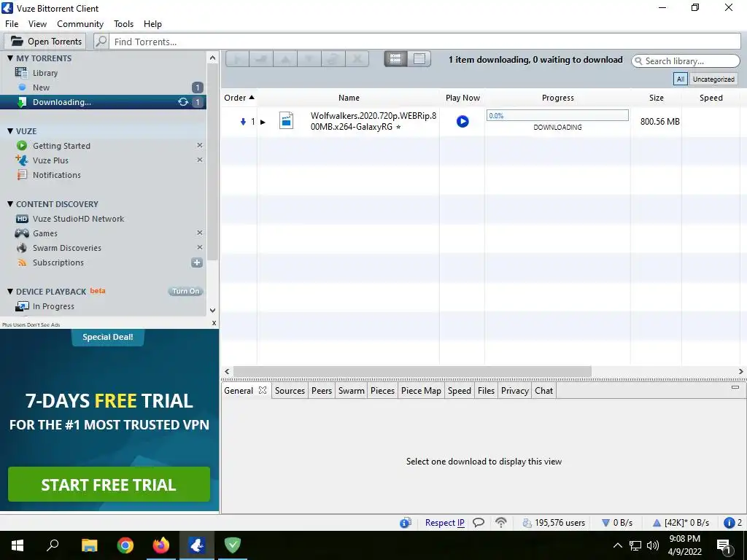Select the New torrents sidebar entry
The width and height of the screenshot is (747, 560).
point(41,87)
